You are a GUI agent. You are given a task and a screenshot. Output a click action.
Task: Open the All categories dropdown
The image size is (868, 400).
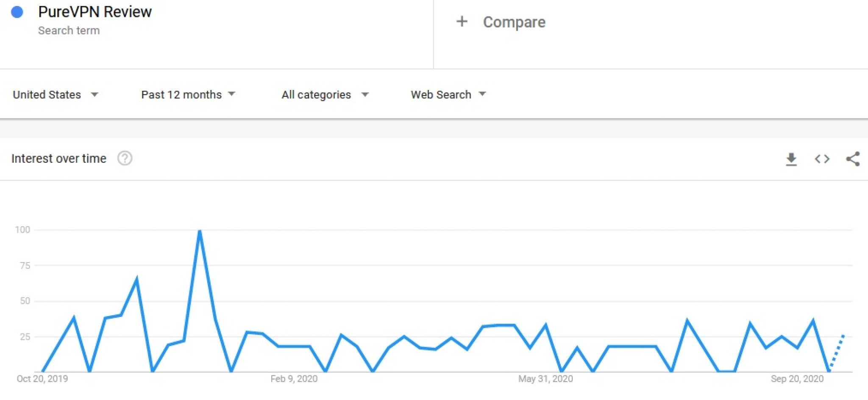pyautogui.click(x=325, y=94)
